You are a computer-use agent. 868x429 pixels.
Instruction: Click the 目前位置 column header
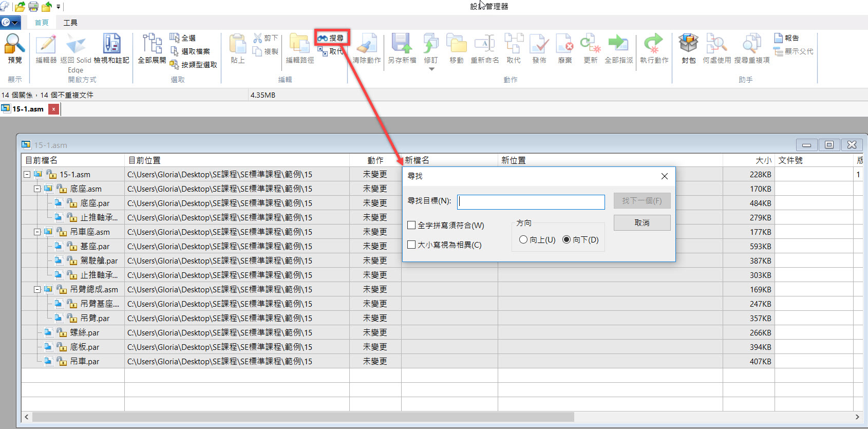point(237,160)
